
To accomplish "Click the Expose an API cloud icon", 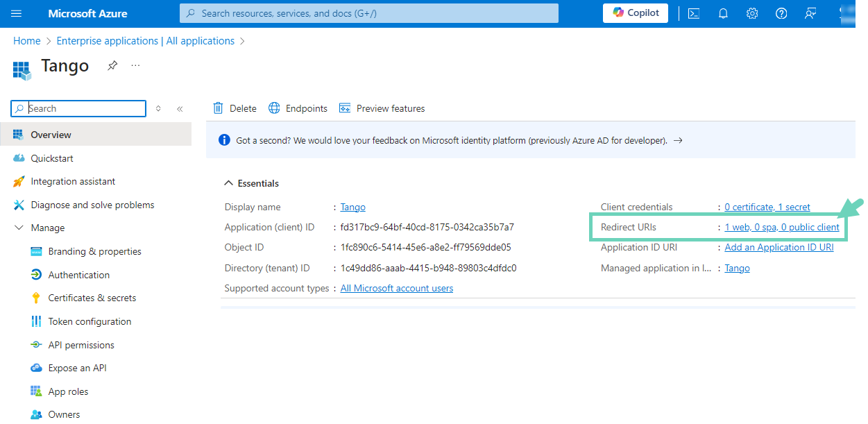I will tap(36, 368).
